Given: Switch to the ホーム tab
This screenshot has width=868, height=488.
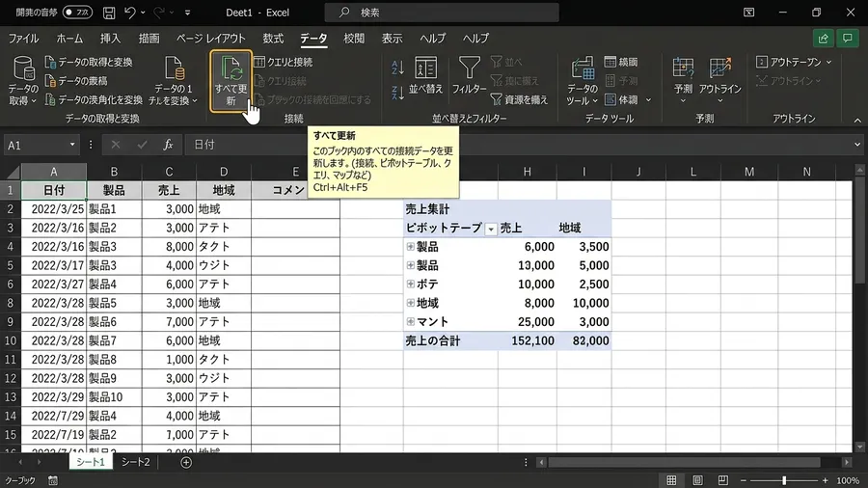Looking at the screenshot, I should (69, 39).
